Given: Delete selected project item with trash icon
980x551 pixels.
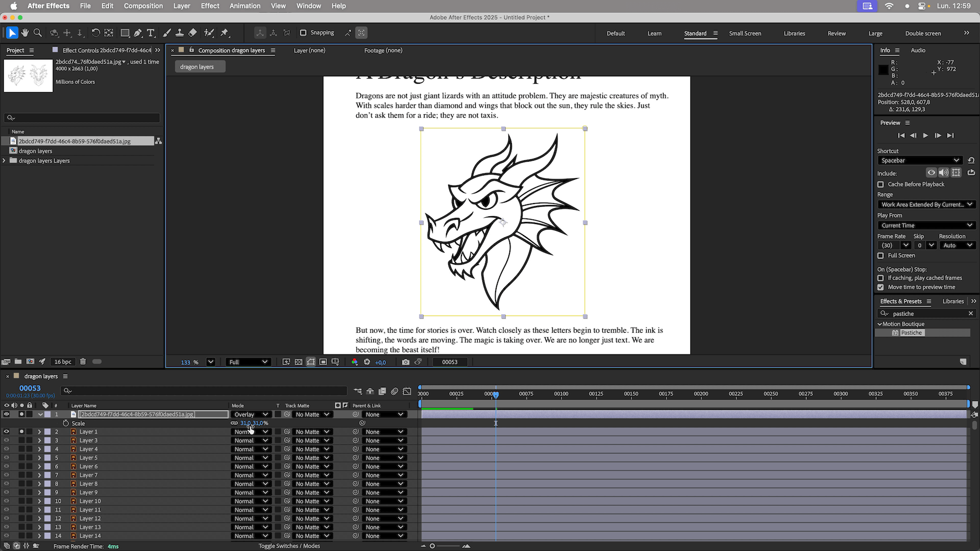Looking at the screenshot, I should (x=83, y=362).
